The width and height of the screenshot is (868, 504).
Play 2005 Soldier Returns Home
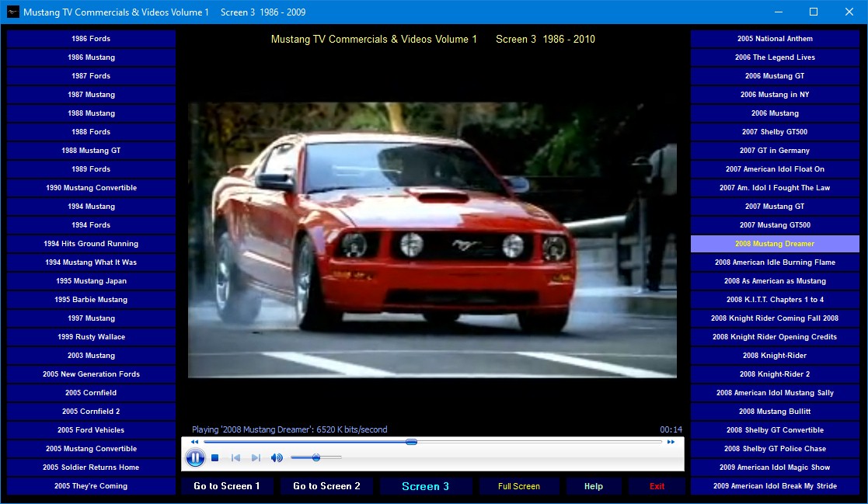coord(92,468)
